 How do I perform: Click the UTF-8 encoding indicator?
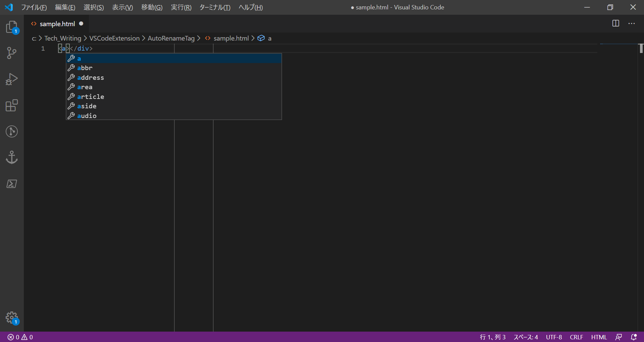(554, 337)
